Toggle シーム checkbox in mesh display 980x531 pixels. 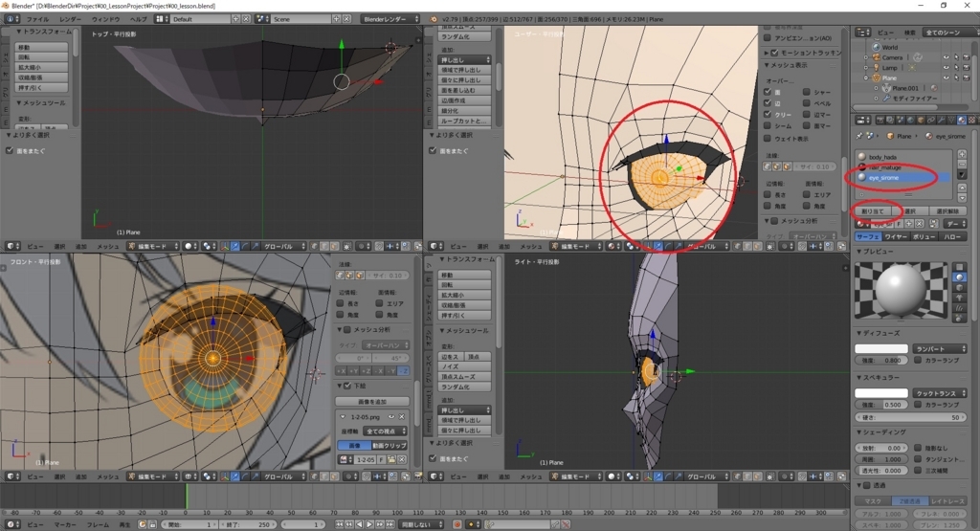[767, 125]
